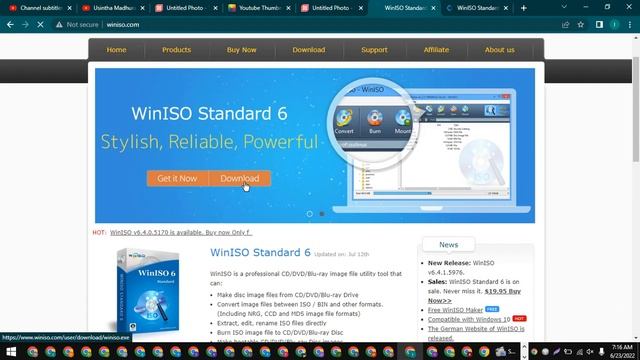640x360 pixels.
Task: Open the taskbar clock and date
Action: coord(622,351)
